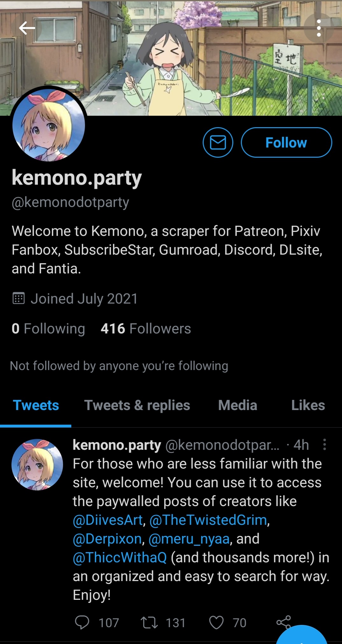Reply to the tweet via comment icon
342x644 pixels.
pos(82,622)
